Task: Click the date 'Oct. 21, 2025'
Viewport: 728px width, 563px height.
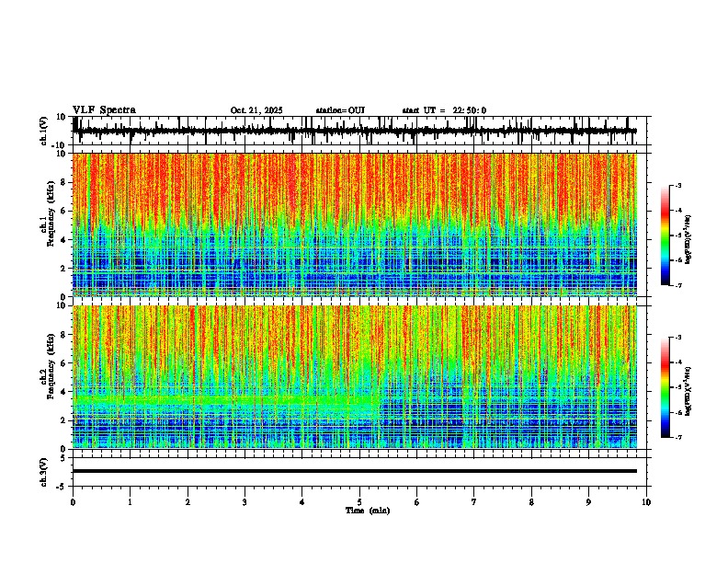Action: coord(256,110)
